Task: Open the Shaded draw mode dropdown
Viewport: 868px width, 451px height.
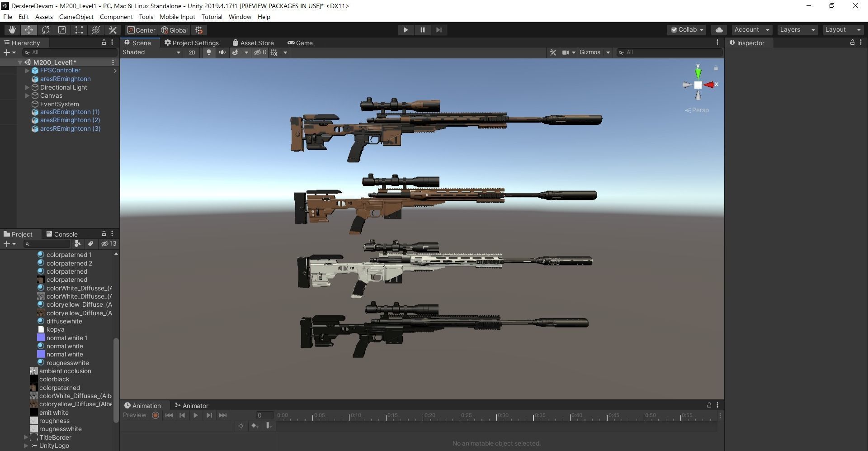Action: [151, 52]
